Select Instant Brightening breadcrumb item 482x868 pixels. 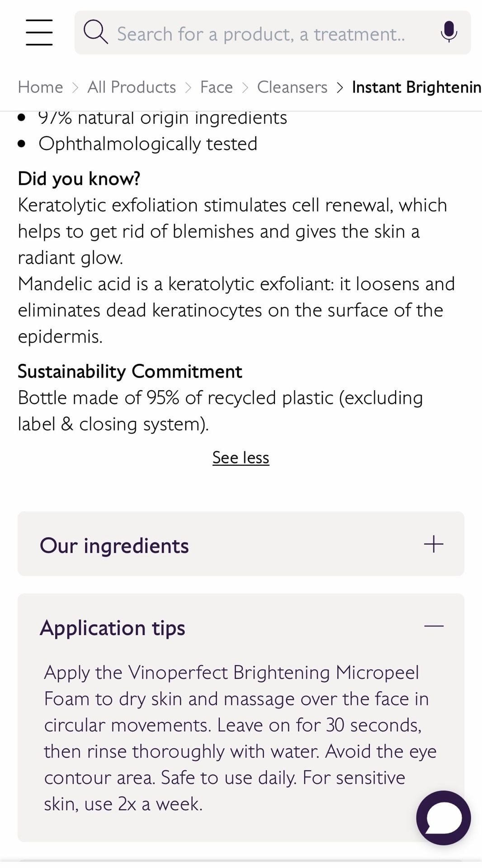tap(416, 87)
